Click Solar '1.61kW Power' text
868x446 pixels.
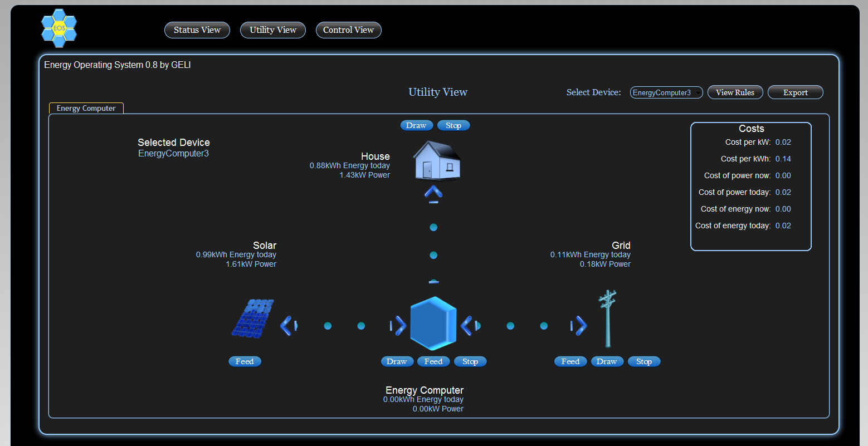(251, 264)
